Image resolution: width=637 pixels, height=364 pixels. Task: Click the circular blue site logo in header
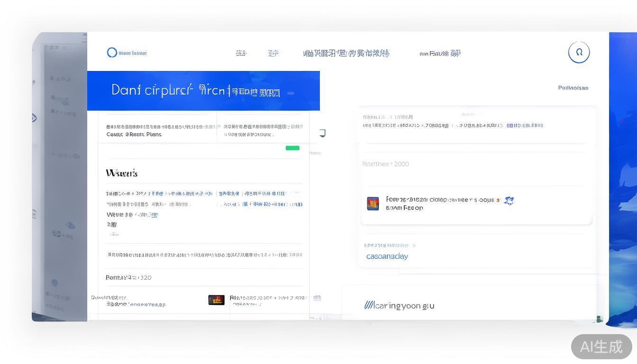pos(112,52)
